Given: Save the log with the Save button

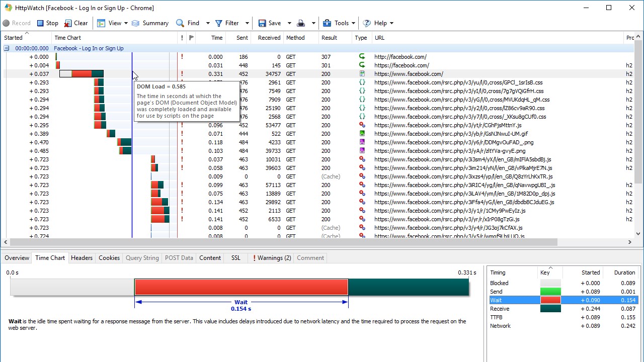Looking at the screenshot, I should pos(270,23).
